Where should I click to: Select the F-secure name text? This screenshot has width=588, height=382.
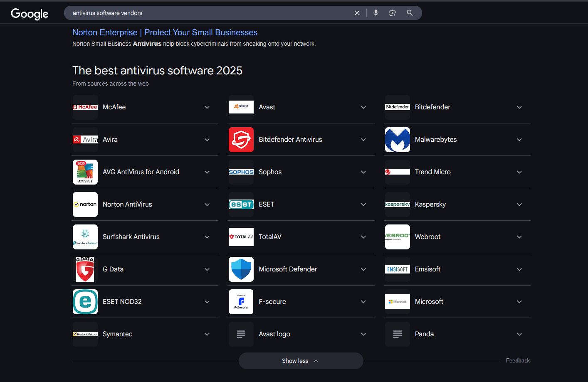pyautogui.click(x=272, y=302)
